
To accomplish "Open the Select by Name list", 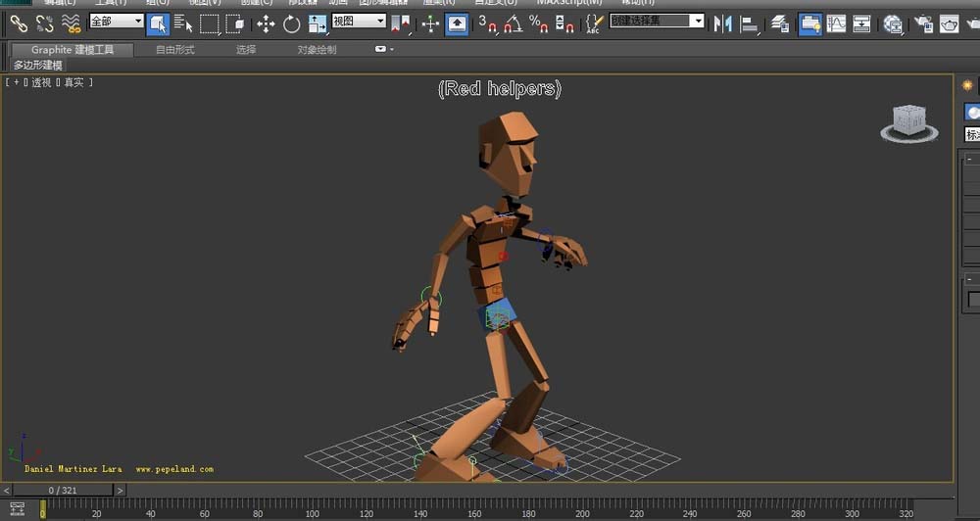I will coord(183,24).
